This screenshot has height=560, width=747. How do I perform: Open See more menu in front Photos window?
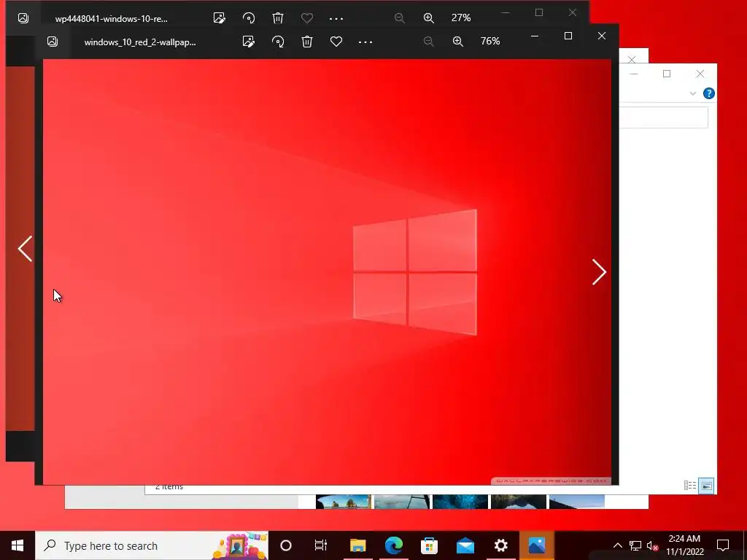tap(365, 42)
